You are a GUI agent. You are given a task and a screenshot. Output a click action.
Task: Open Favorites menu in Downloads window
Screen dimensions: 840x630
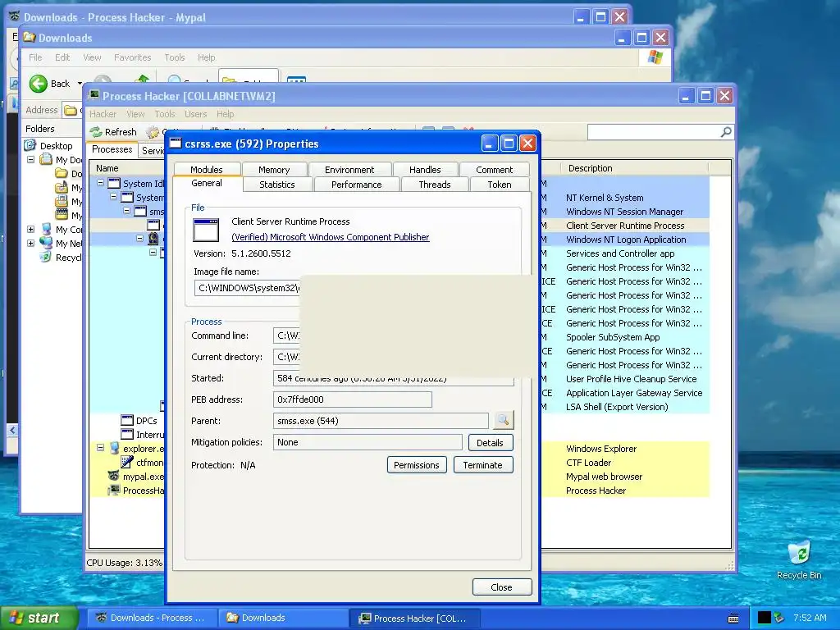tap(132, 57)
